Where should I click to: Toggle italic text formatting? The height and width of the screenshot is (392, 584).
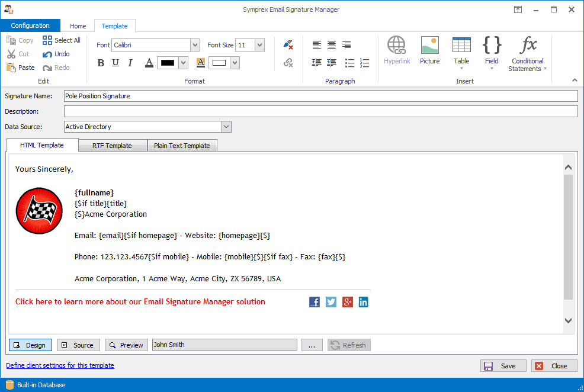click(x=130, y=63)
